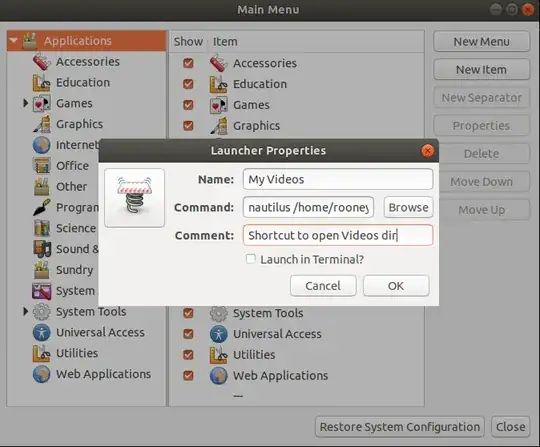
Task: Click Utilities icon in the Item list
Action: click(x=219, y=355)
